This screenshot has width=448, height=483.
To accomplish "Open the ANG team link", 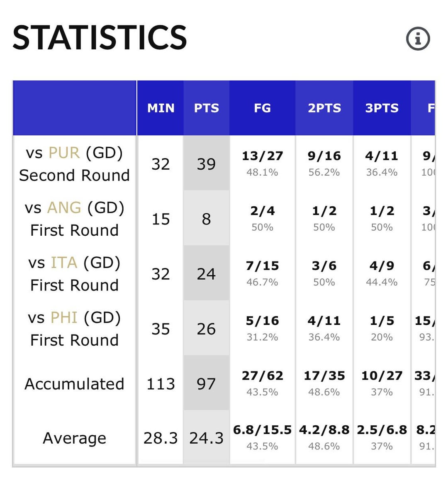I will tap(64, 207).
